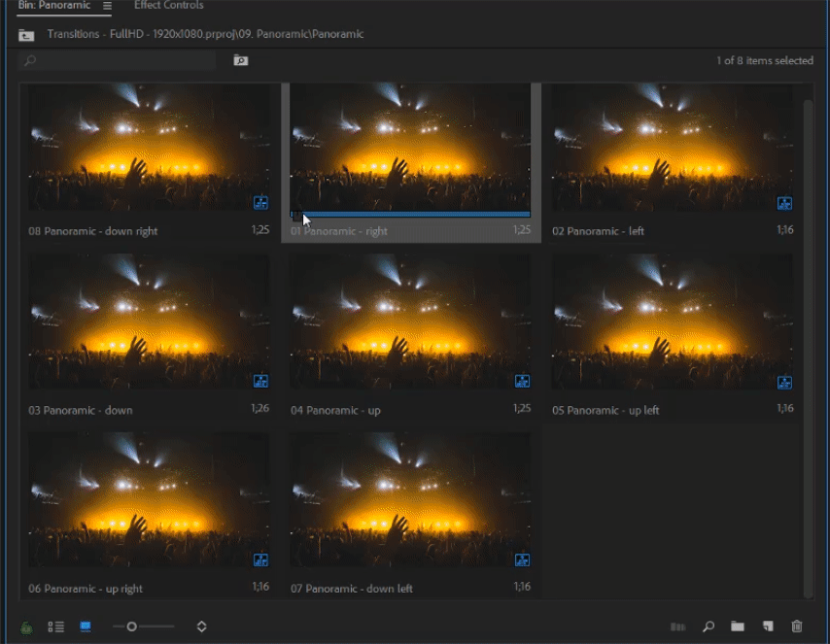This screenshot has height=644, width=830.
Task: Click the bin search input field
Action: pyautogui.click(x=117, y=60)
